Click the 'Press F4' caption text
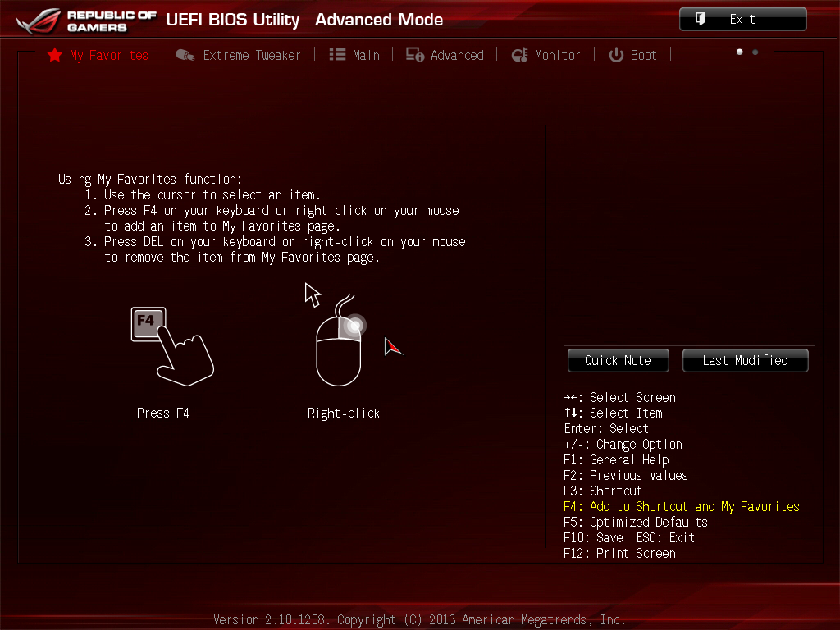Image resolution: width=840 pixels, height=630 pixels. click(x=163, y=413)
